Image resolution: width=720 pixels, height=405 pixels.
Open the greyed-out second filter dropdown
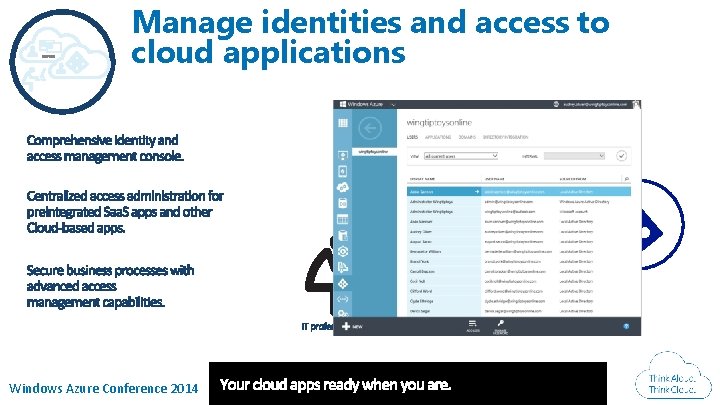click(x=574, y=156)
